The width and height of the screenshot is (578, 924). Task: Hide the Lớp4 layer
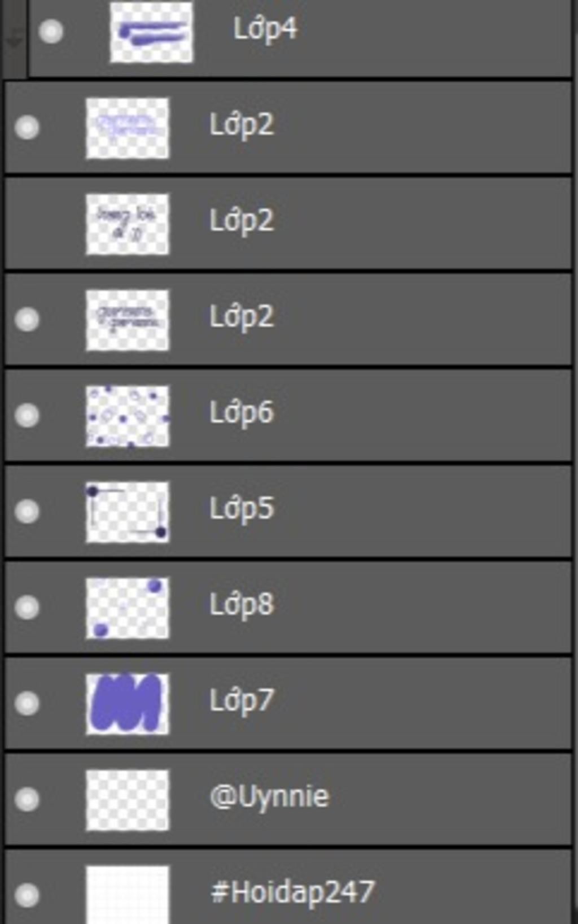(x=51, y=32)
